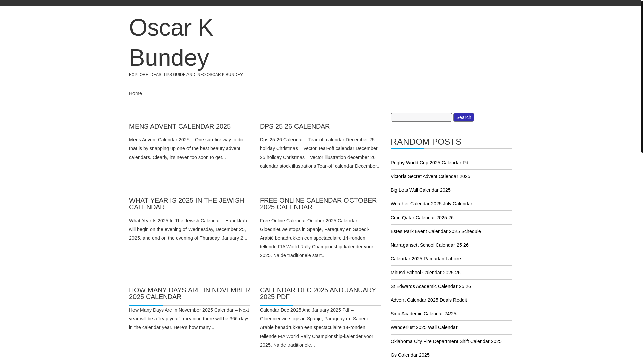Open Wanderlust 2025 Wall Calendar link
The image size is (644, 362).
(x=424, y=327)
